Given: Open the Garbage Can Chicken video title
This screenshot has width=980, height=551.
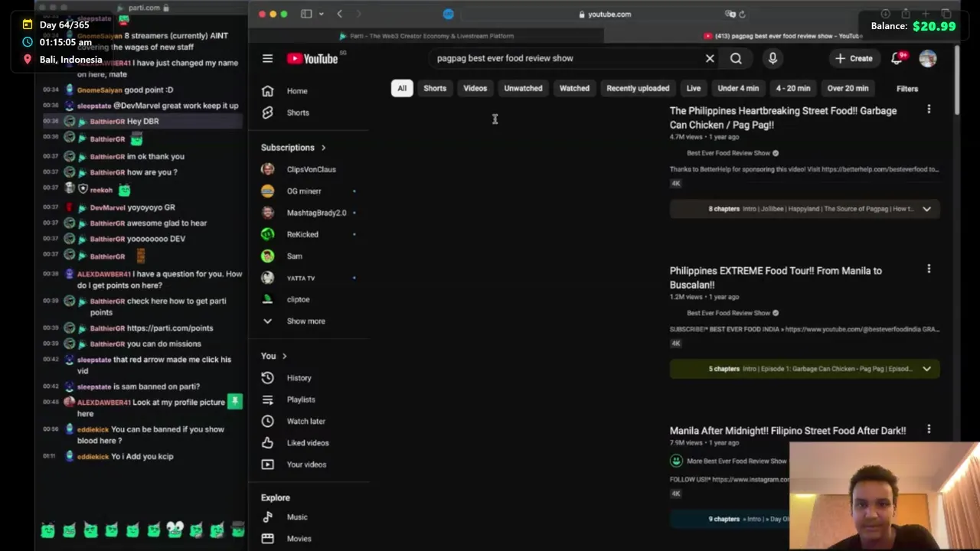Looking at the screenshot, I should click(783, 118).
